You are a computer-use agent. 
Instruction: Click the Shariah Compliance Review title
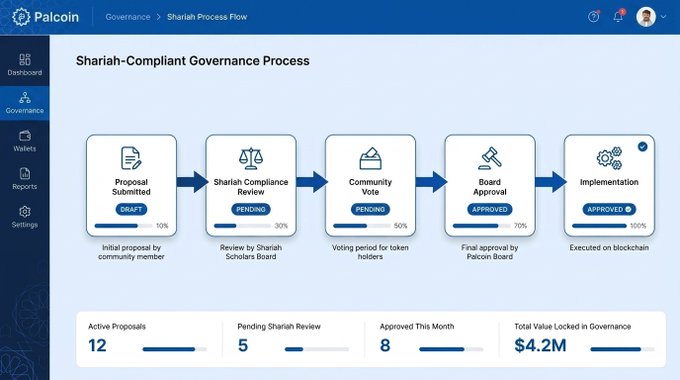point(251,187)
